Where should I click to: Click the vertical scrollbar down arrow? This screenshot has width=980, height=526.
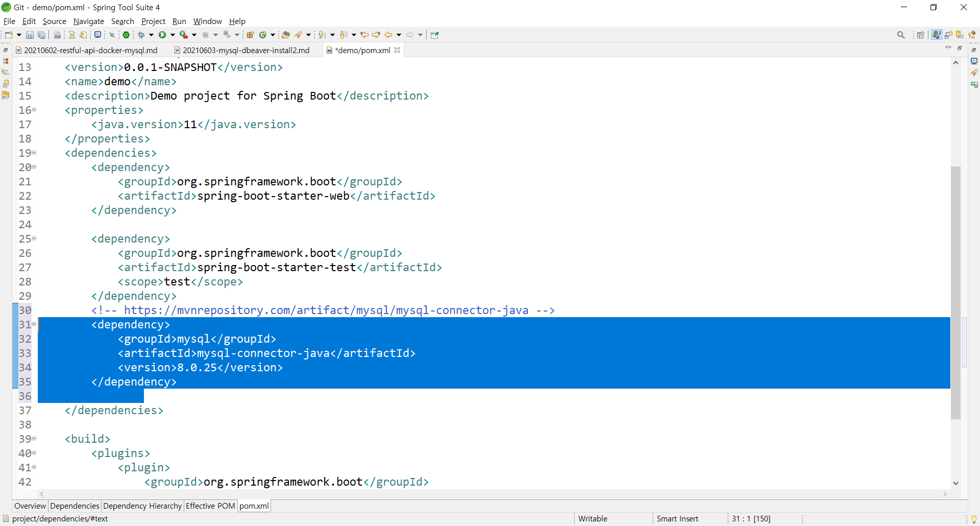click(x=955, y=483)
